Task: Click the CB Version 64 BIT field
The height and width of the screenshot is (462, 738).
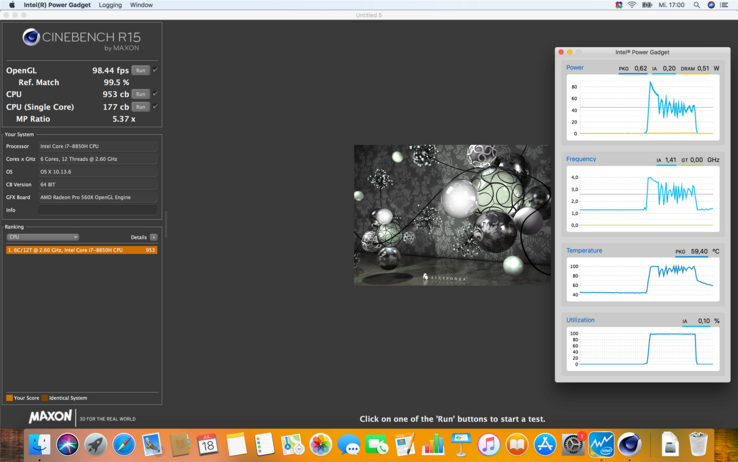Action: click(x=98, y=184)
